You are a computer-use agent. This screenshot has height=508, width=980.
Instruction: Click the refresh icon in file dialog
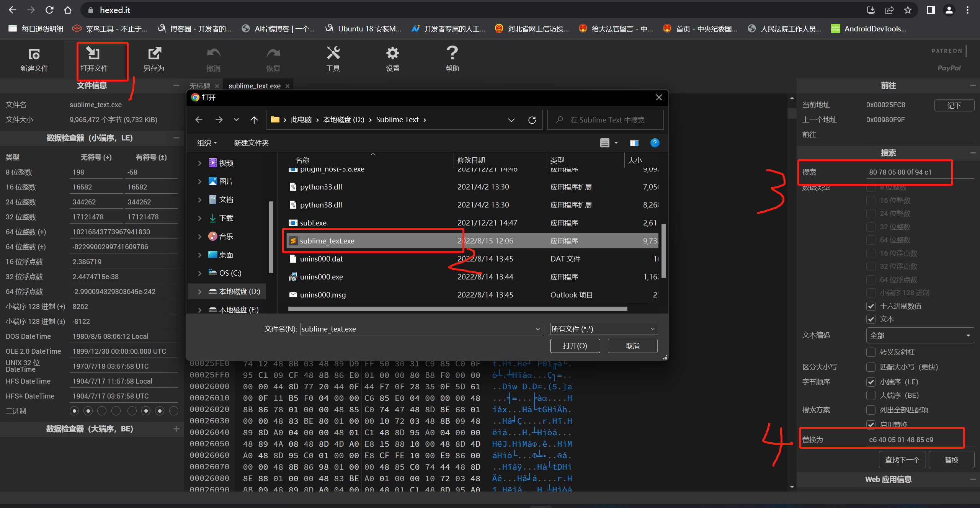[532, 120]
